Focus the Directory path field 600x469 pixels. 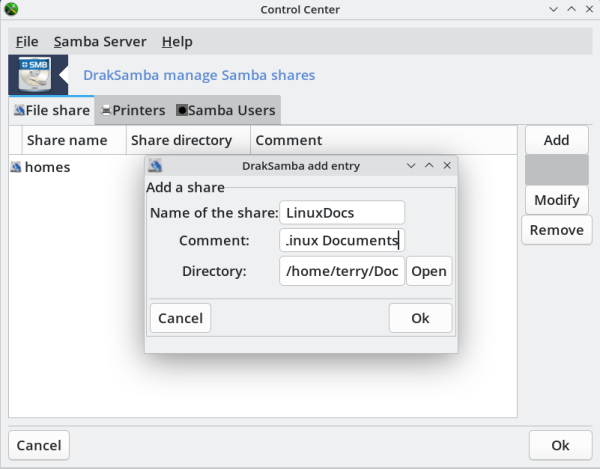pyautogui.click(x=342, y=271)
